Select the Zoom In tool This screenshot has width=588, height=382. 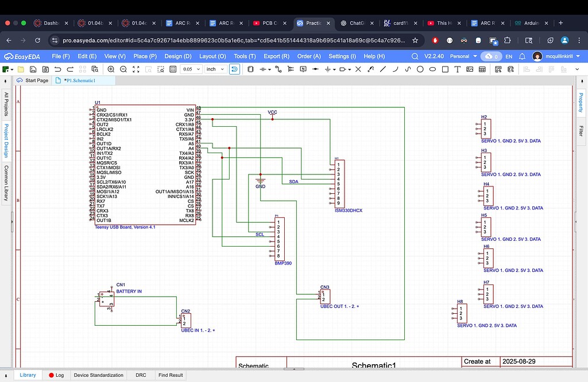[x=110, y=69]
